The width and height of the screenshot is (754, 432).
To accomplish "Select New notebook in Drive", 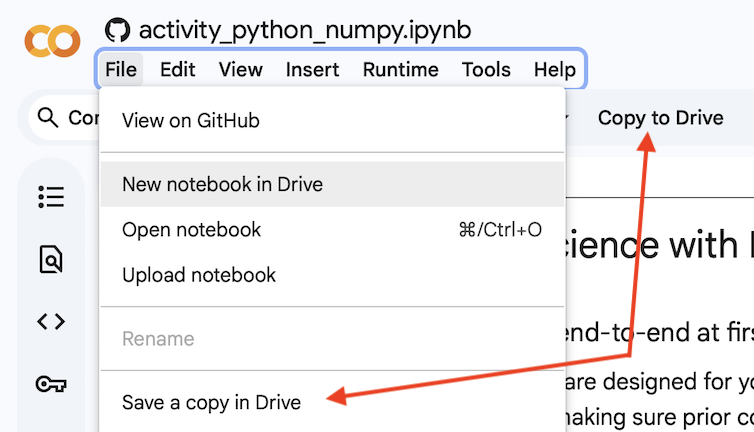I will (332, 184).
